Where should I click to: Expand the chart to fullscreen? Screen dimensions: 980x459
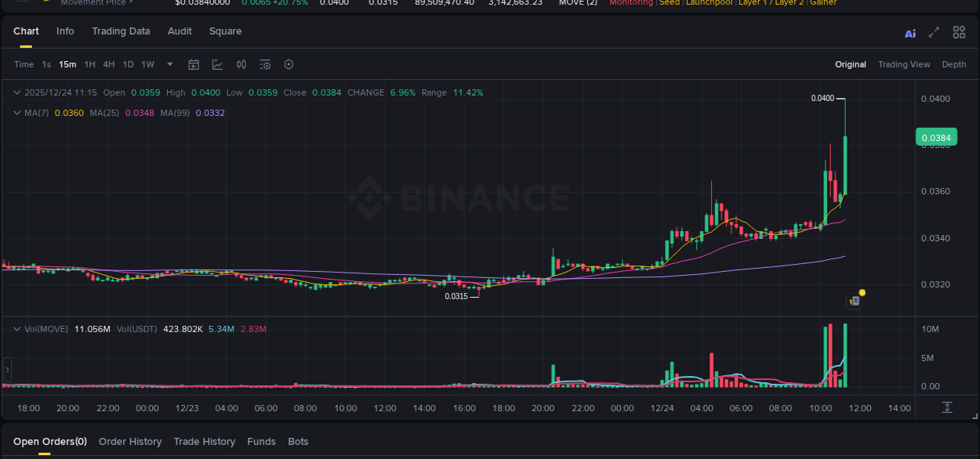coord(933,33)
